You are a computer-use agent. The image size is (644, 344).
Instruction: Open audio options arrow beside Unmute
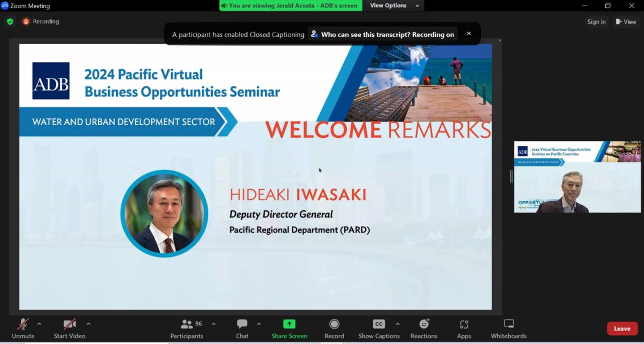(39, 324)
